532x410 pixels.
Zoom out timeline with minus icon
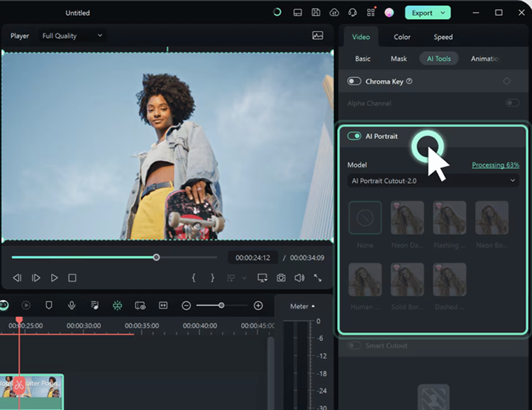[187, 306]
